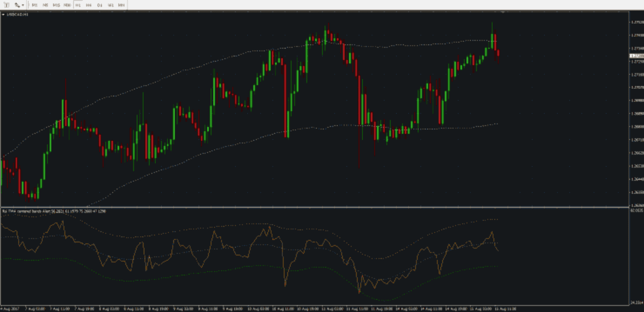
Task: Click the highlighted current price tag on scale
Action: [636, 56]
